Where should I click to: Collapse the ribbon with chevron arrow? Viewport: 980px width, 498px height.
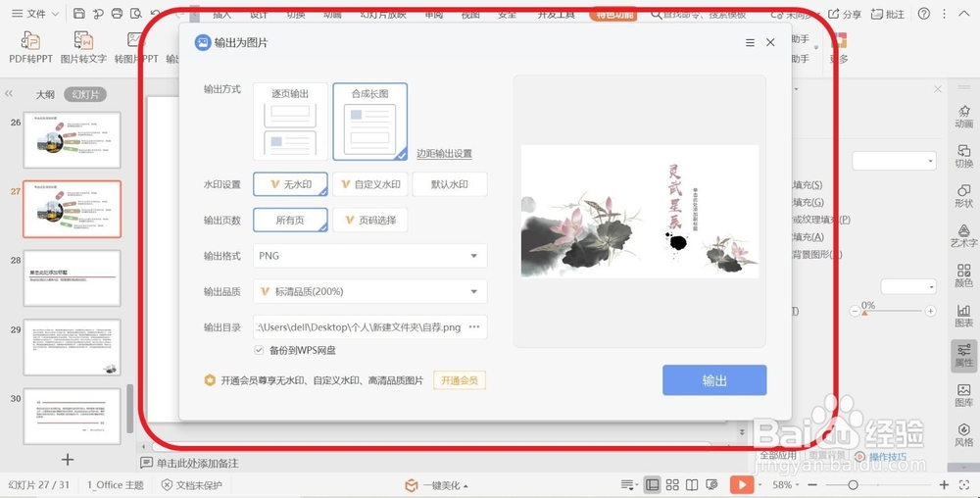coord(963,14)
